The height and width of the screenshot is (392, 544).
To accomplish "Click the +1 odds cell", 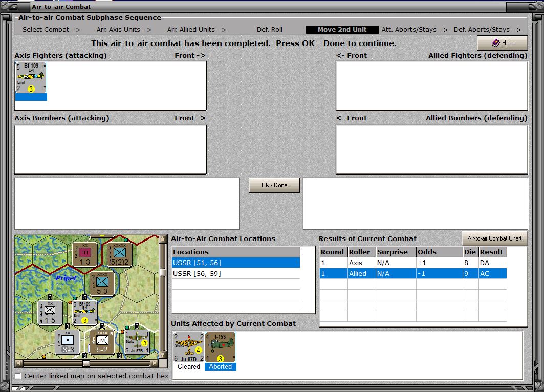I will (439, 263).
